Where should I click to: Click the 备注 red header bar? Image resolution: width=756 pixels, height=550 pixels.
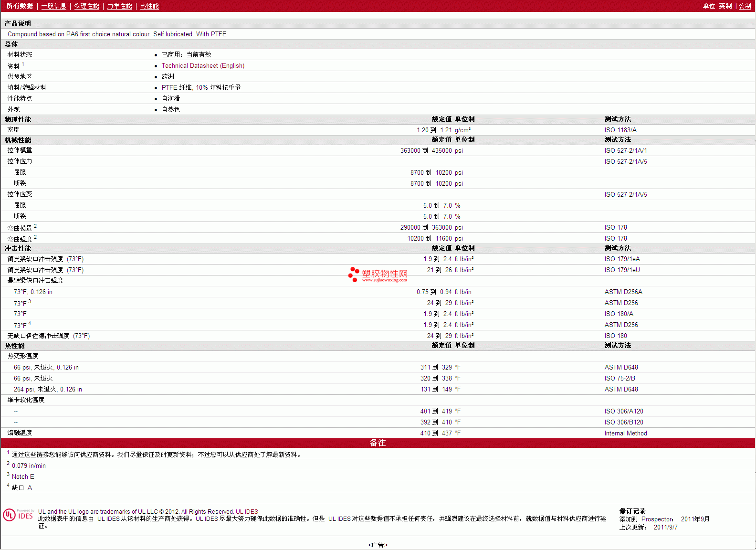378,443
